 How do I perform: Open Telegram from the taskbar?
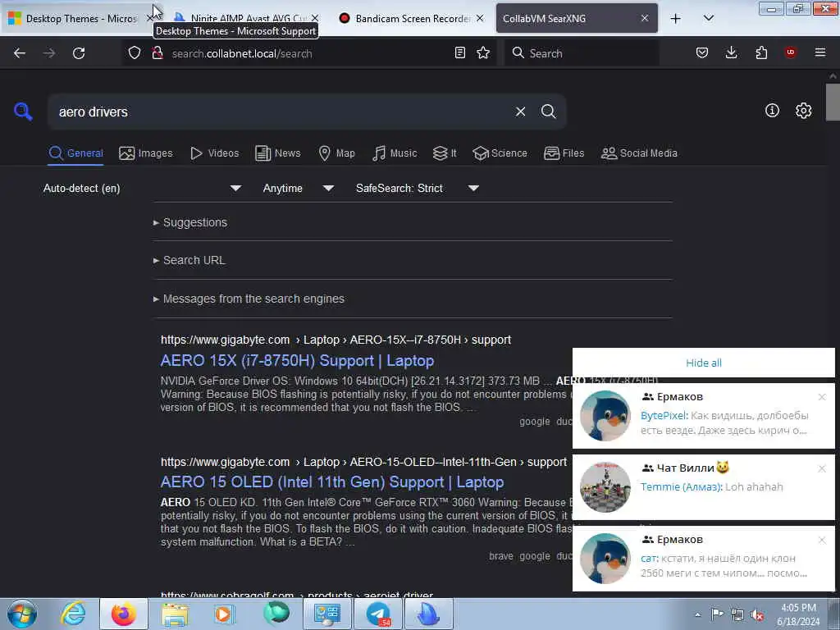coord(378,614)
